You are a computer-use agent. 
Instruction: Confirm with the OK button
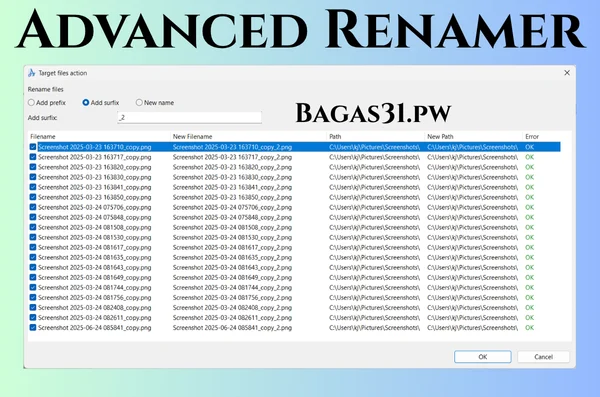[483, 357]
